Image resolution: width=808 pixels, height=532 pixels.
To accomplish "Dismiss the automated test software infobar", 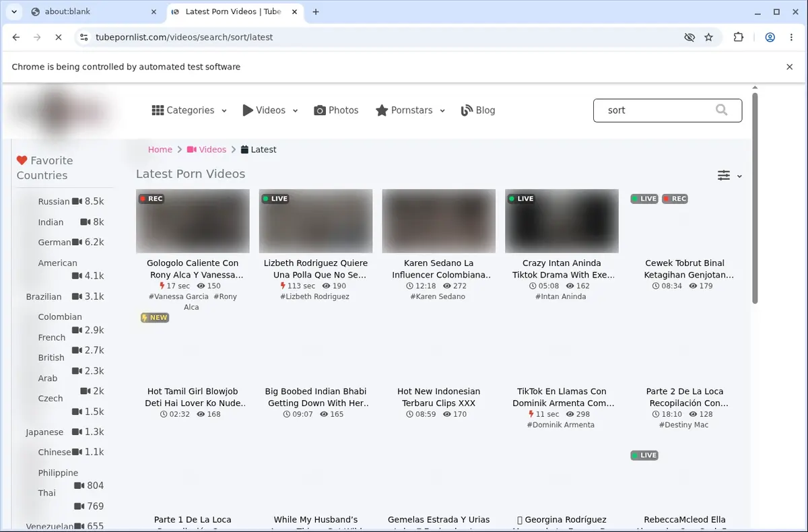I will pyautogui.click(x=789, y=67).
